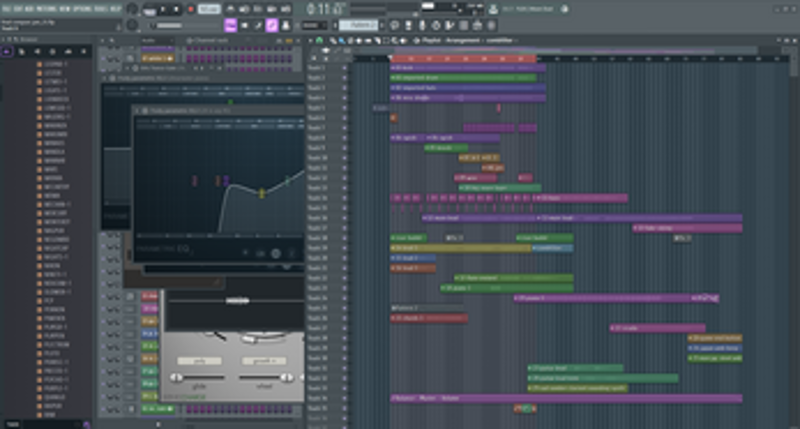Select the Playlist Slip tool
Image resolution: width=800 pixels, height=429 pixels.
[x=368, y=40]
